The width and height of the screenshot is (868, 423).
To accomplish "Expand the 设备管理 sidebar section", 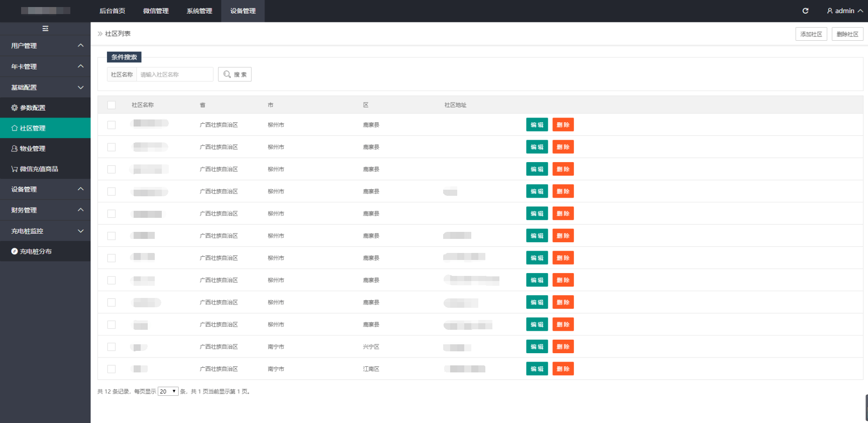I will 45,189.
